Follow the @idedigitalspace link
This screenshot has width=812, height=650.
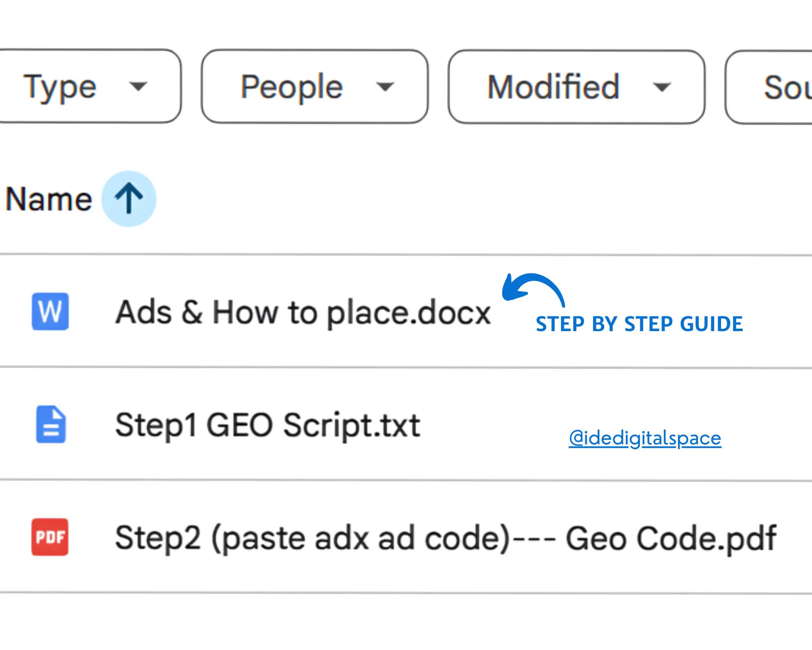(645, 438)
